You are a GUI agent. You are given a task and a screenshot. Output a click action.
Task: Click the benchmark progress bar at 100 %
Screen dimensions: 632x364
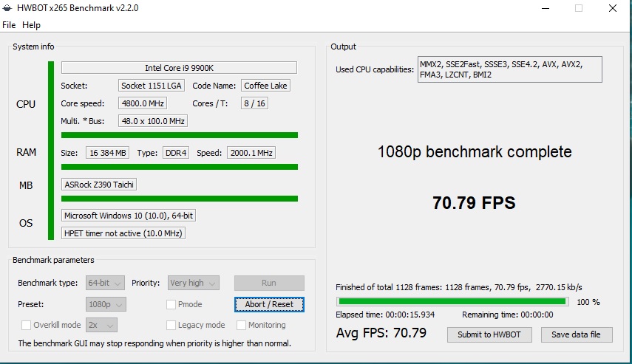[x=452, y=301]
